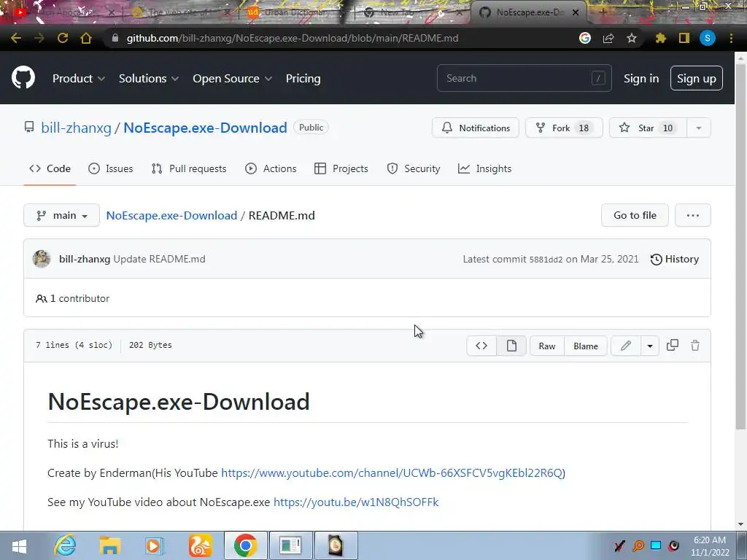Screen dimensions: 747x560
Task: Open the Actions tab
Action: click(x=271, y=168)
